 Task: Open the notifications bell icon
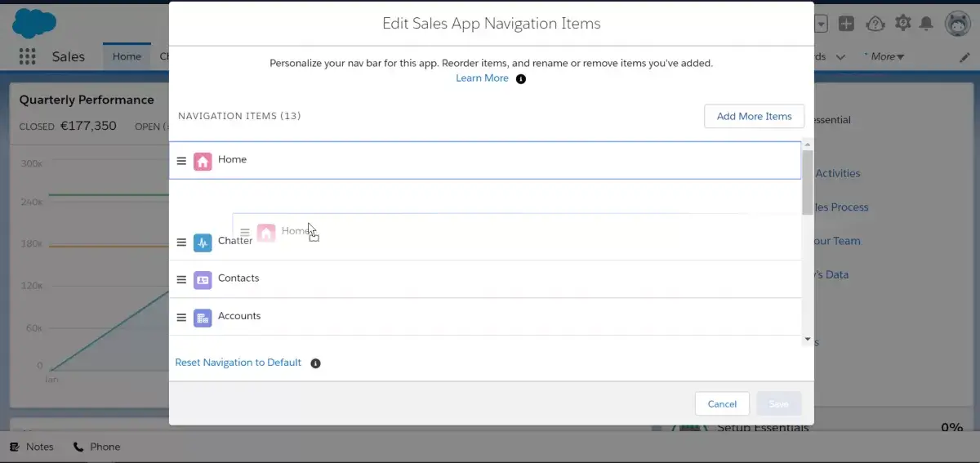(x=926, y=24)
